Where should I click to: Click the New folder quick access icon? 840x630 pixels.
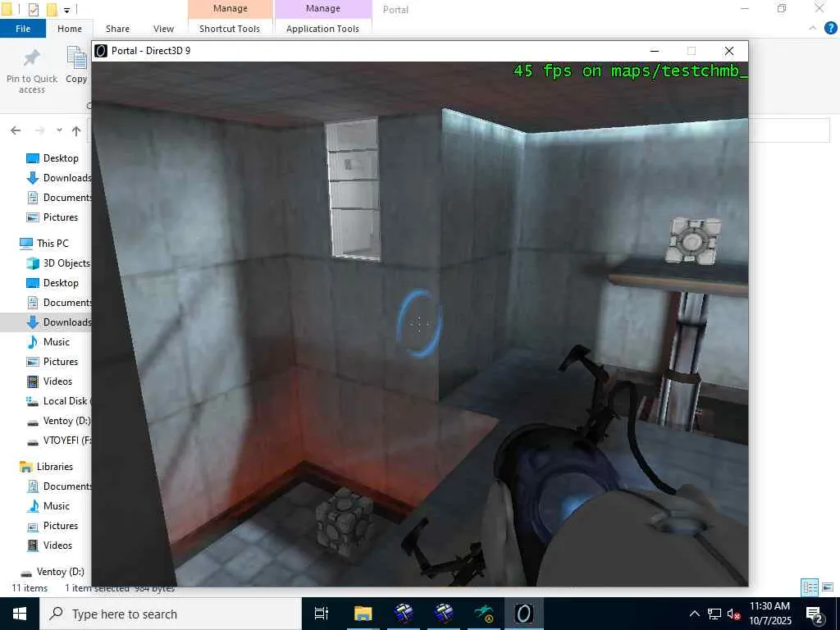point(52,9)
